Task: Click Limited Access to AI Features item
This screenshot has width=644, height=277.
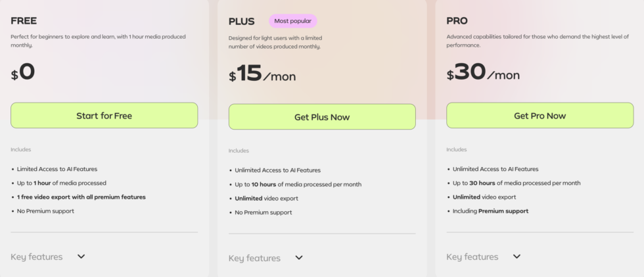Action: click(x=57, y=169)
